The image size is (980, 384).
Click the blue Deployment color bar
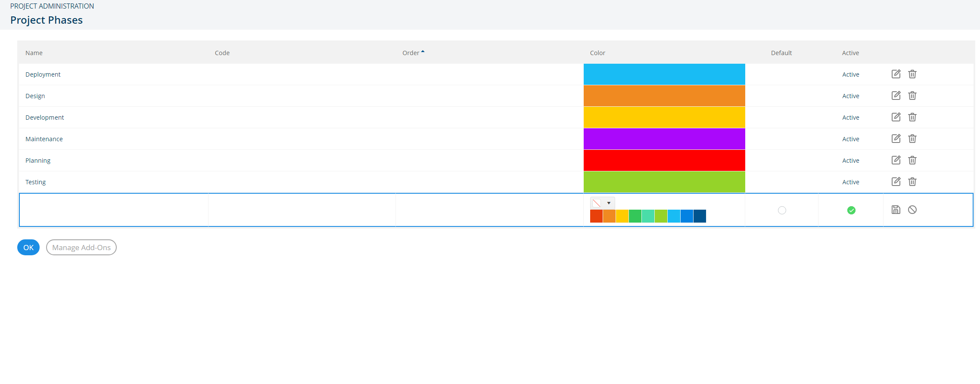664,74
